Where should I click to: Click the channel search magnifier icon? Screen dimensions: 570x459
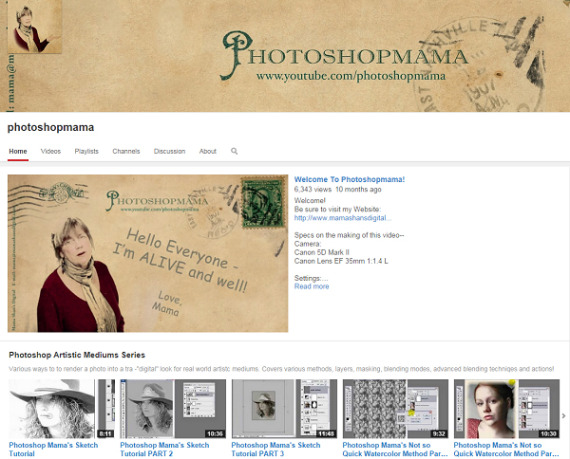[234, 151]
